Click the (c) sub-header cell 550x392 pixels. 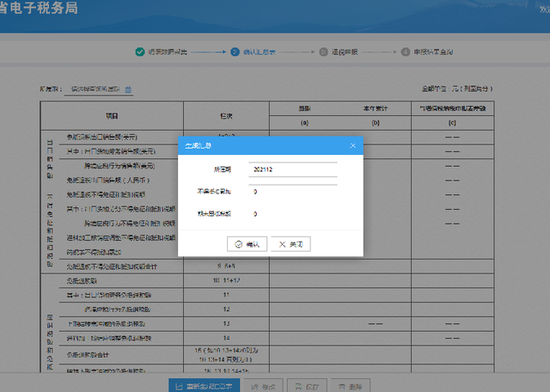click(x=452, y=123)
